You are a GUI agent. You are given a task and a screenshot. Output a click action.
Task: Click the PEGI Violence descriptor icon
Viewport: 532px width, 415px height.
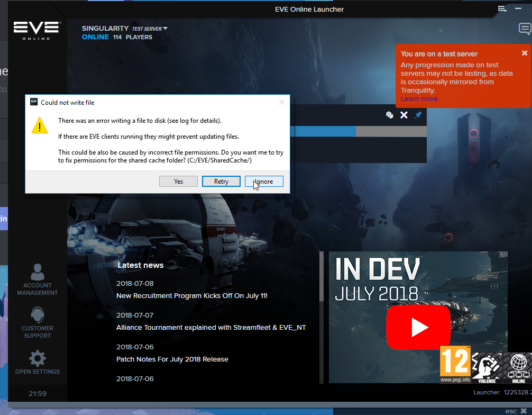click(487, 368)
